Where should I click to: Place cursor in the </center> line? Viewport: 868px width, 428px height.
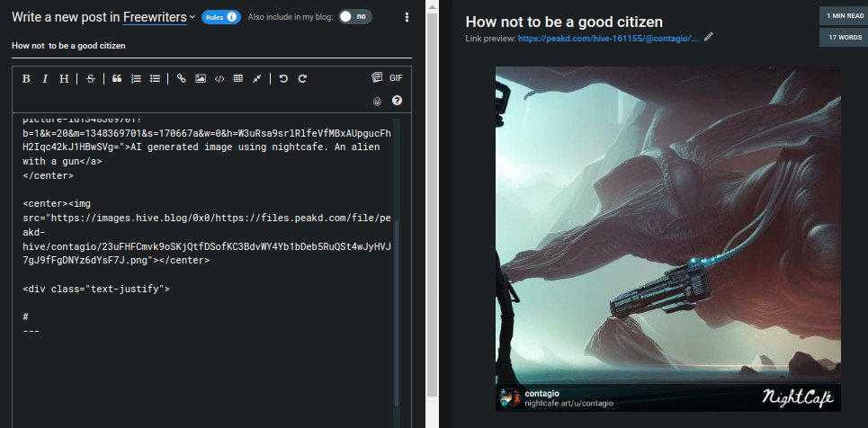coord(49,176)
